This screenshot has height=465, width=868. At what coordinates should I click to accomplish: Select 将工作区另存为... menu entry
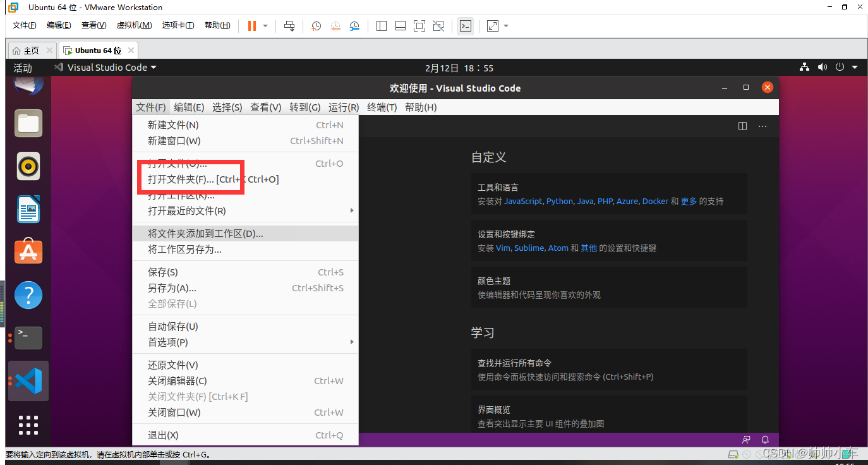[x=245, y=250]
